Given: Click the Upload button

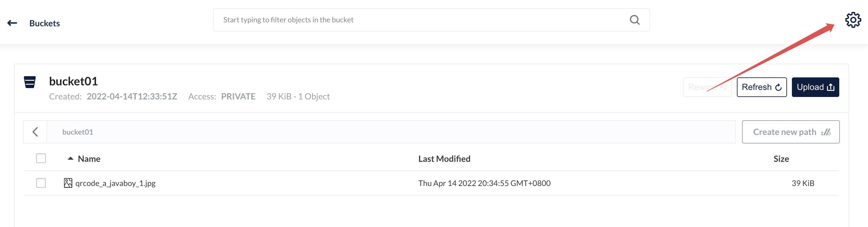Looking at the screenshot, I should [x=815, y=87].
